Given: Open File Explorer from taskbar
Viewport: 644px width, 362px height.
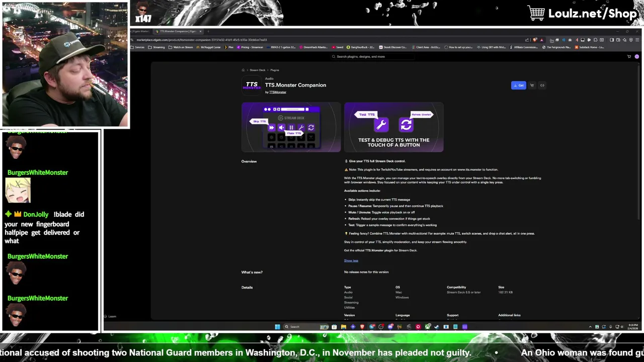Looking at the screenshot, I should pyautogui.click(x=344, y=327).
